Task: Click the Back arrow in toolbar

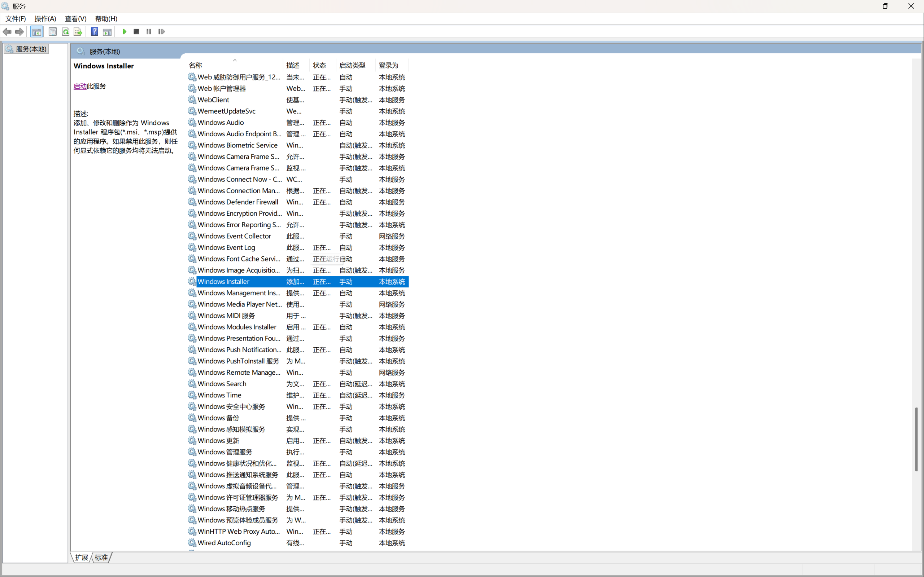Action: point(7,32)
